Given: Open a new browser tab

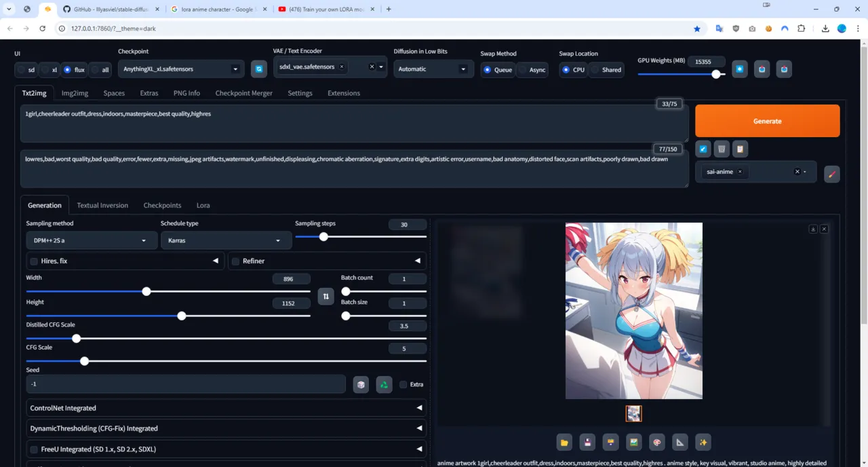Looking at the screenshot, I should [x=389, y=10].
